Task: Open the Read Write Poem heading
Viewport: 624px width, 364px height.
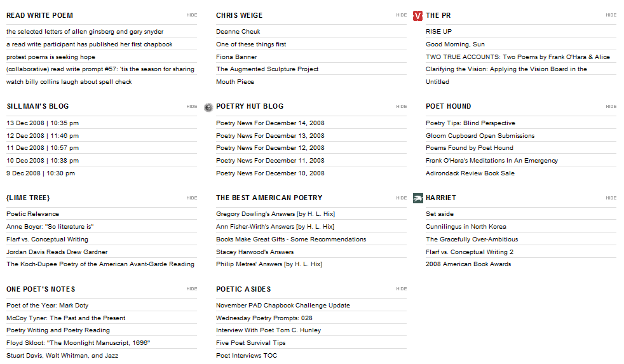Action: click(40, 15)
